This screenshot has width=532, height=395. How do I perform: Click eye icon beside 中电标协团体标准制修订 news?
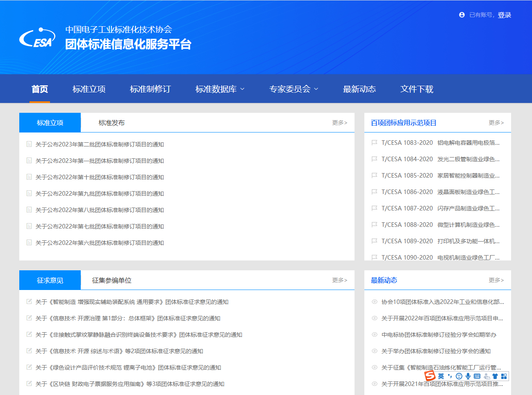point(374,335)
